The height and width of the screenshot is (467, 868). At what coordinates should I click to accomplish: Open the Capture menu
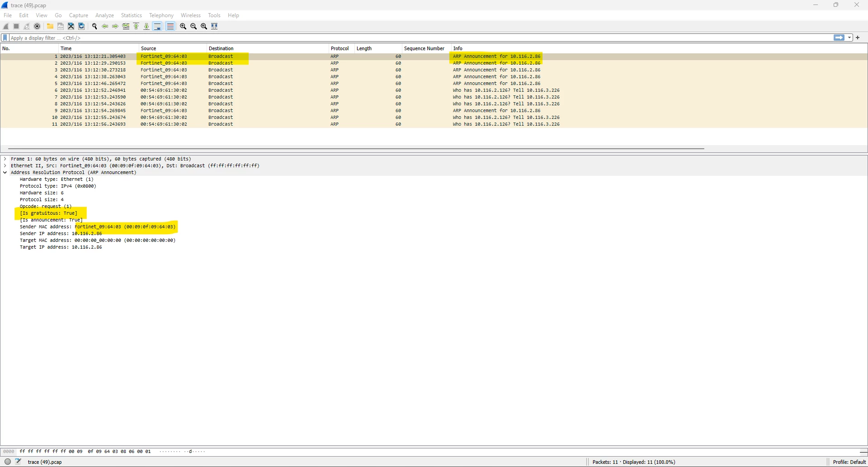(79, 15)
